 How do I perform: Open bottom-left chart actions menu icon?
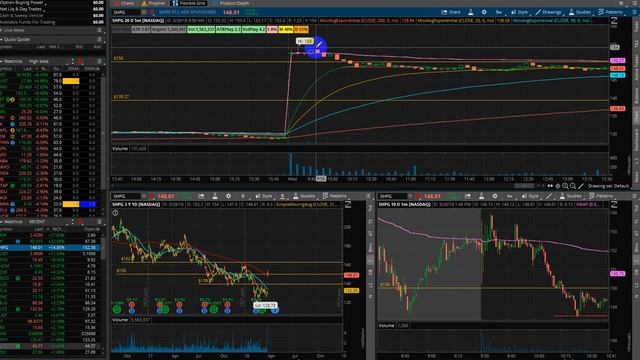click(x=368, y=196)
